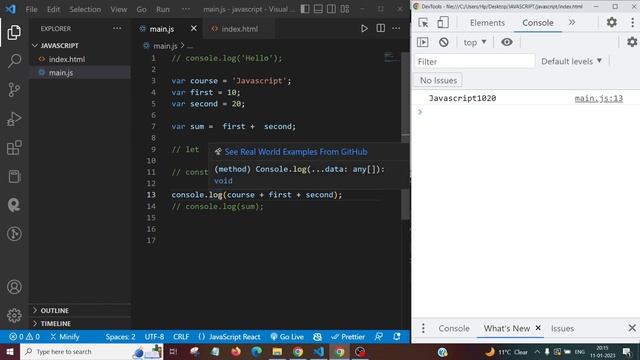Open Manage gear in VS Code activity bar
Screen dimensions: 640x360
point(14,315)
